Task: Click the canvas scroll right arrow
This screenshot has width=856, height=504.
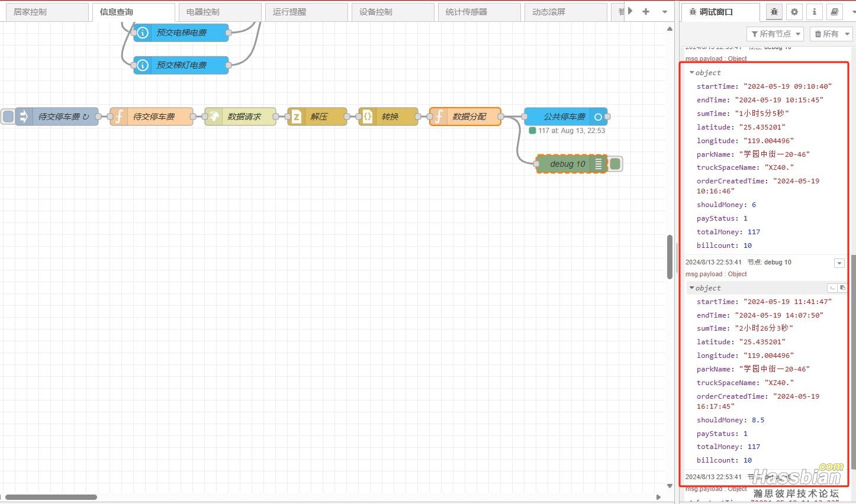Action: tap(659, 497)
